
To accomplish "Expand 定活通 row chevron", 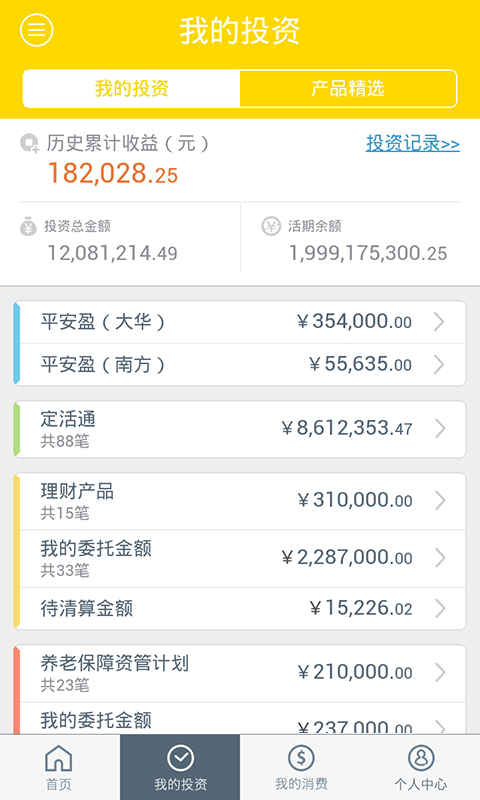I will pos(440,429).
